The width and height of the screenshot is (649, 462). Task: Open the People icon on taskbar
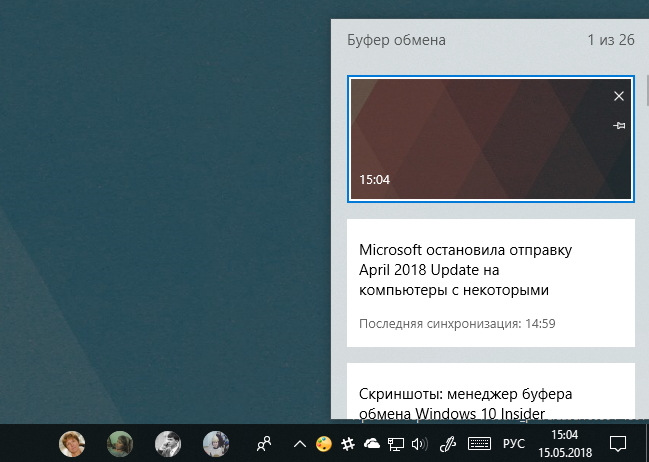(x=264, y=444)
